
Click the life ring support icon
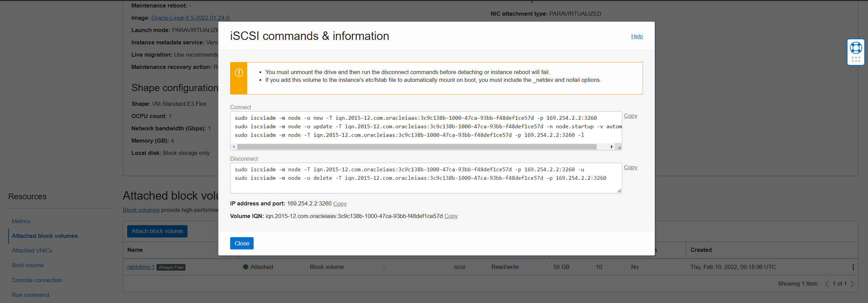point(856,48)
